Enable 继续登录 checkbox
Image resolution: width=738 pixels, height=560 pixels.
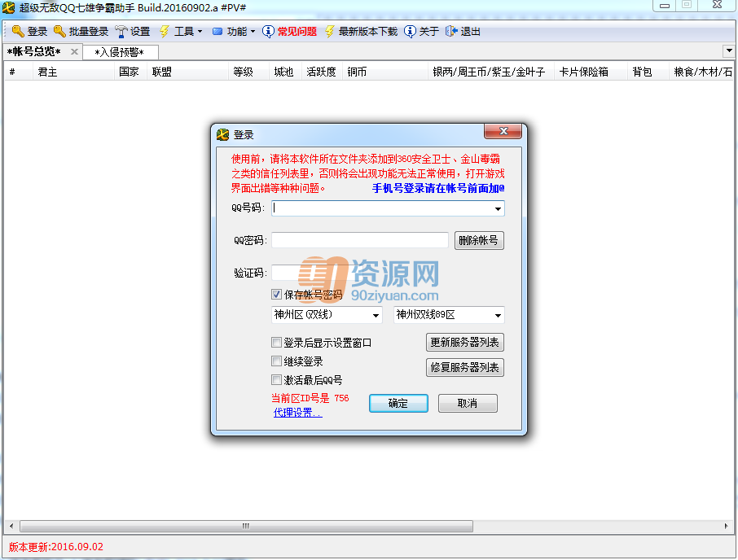[x=277, y=361]
